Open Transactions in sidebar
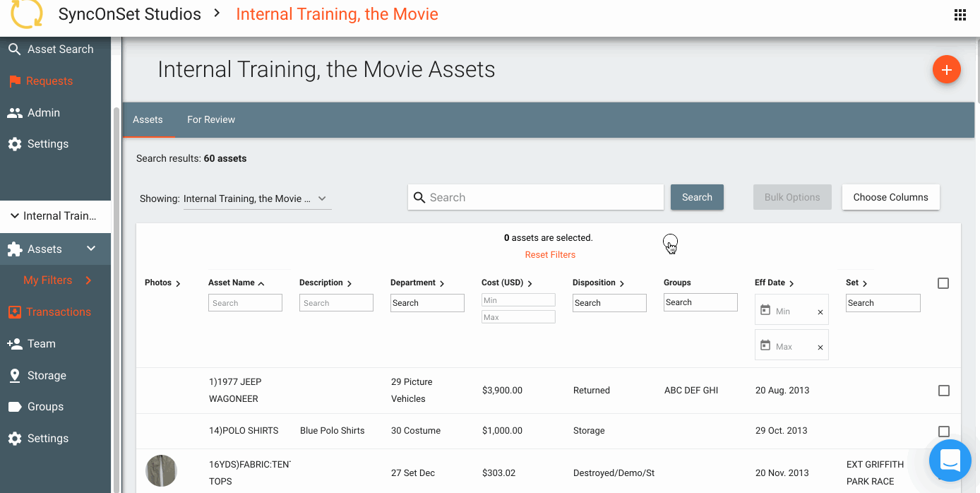Viewport: 980px width, 493px height. click(59, 312)
